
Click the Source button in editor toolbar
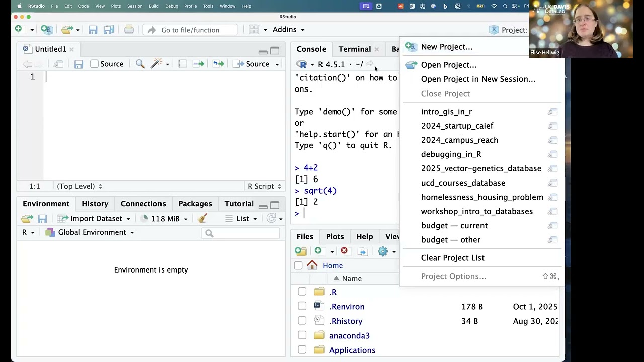[252, 64]
